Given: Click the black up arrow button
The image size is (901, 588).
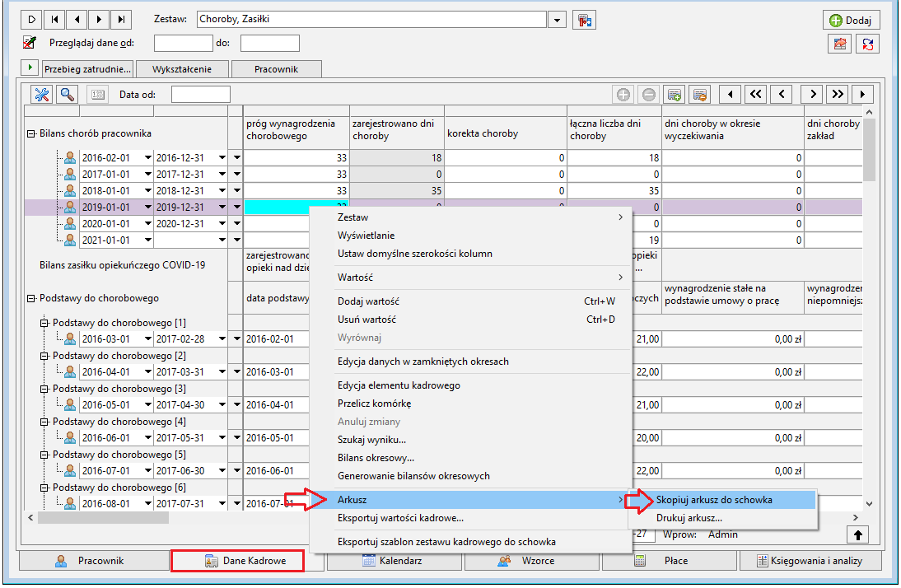Looking at the screenshot, I should (857, 535).
